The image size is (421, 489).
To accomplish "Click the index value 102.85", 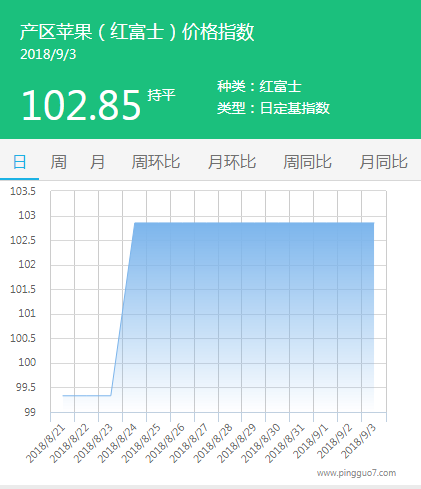I will [x=81, y=106].
